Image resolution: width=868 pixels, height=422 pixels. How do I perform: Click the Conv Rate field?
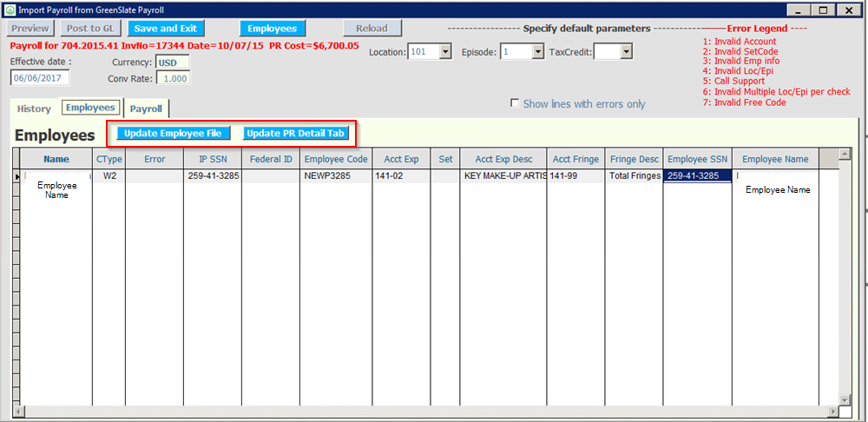pyautogui.click(x=174, y=79)
